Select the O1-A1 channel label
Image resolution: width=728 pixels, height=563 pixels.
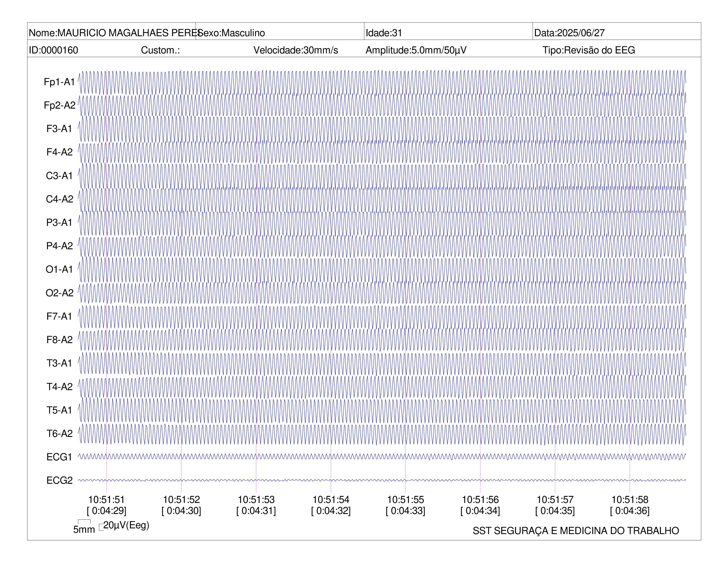(x=59, y=269)
